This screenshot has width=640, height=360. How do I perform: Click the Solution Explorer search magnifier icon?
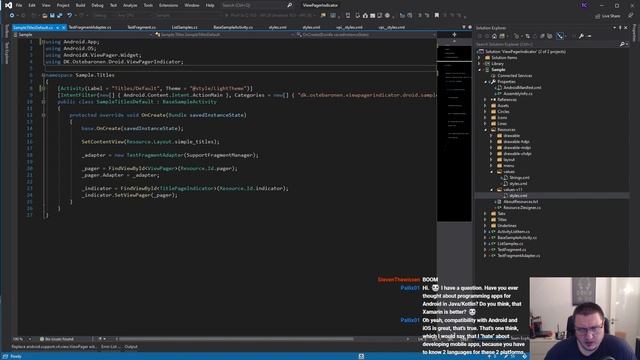click(x=622, y=44)
